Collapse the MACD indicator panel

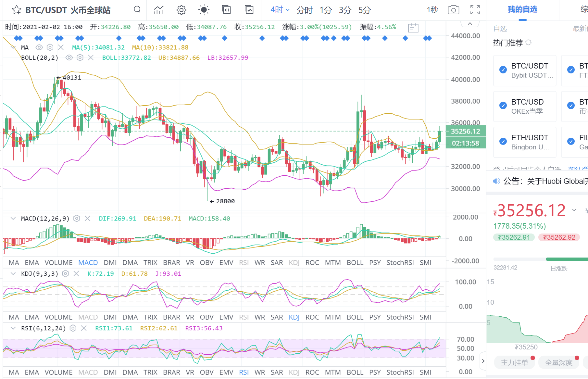(13, 219)
